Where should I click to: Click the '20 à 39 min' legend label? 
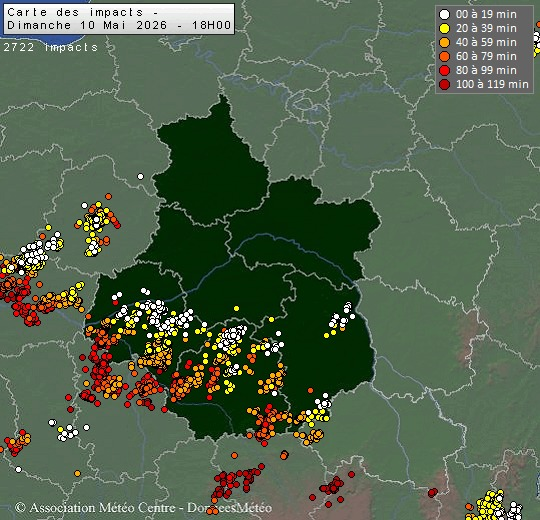486,28
